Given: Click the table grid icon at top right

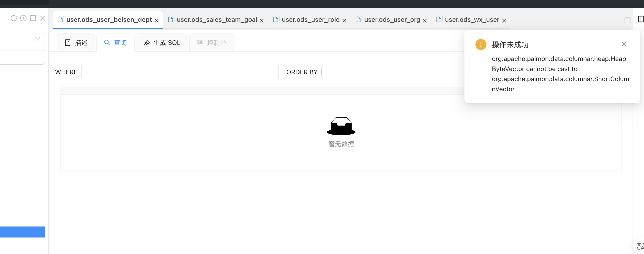Looking at the screenshot, I should [641, 19].
